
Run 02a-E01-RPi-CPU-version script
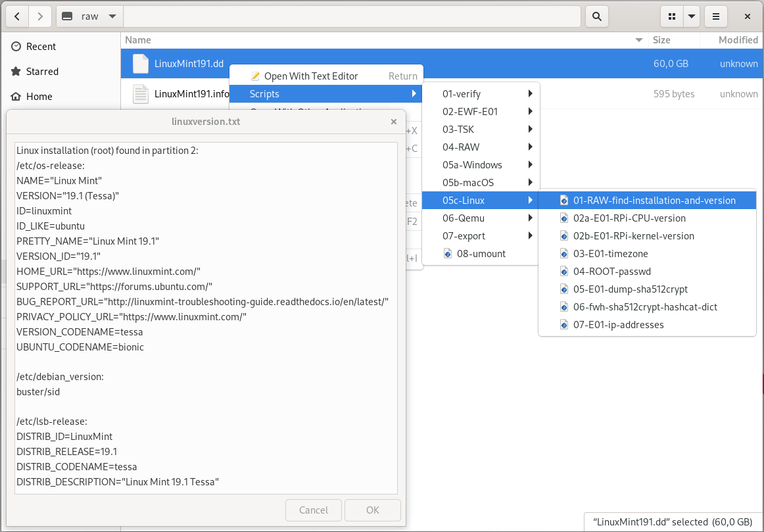[x=647, y=218]
